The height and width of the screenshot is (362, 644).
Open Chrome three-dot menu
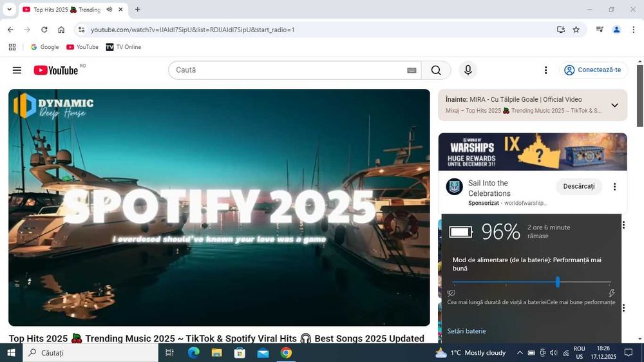[x=633, y=30]
